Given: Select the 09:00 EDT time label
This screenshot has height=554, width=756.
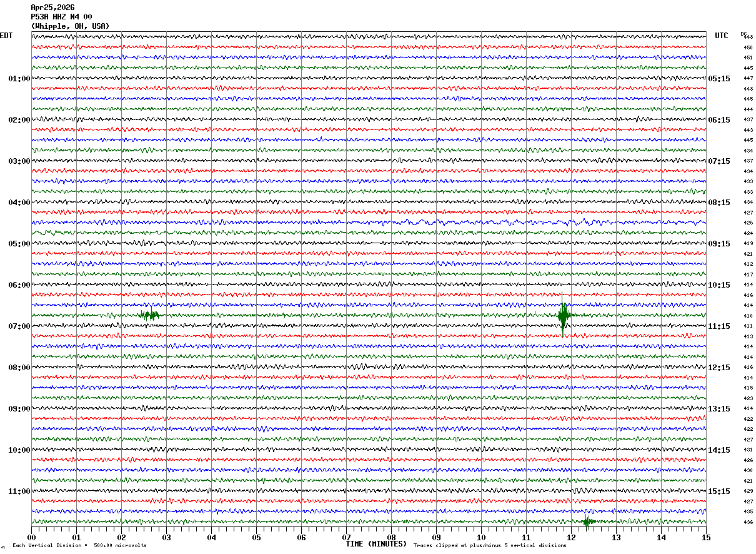Looking at the screenshot, I should coord(19,409).
